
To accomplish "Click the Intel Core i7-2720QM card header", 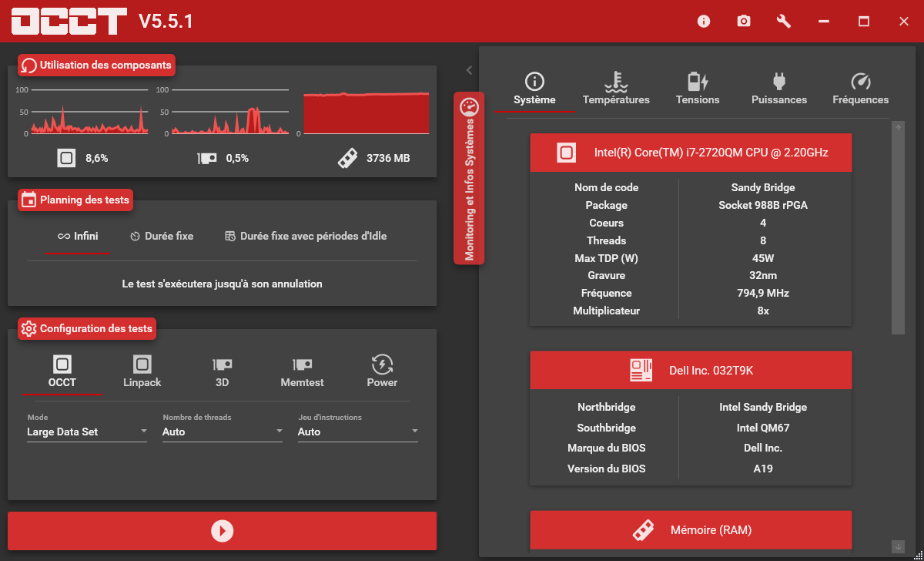I will coord(691,153).
